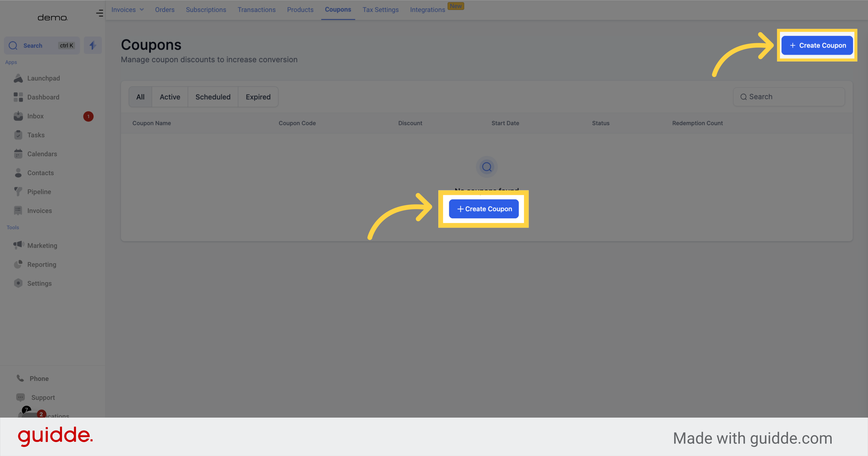Open Tax Settings from the top navigation
Image resolution: width=868 pixels, height=456 pixels.
click(x=380, y=9)
